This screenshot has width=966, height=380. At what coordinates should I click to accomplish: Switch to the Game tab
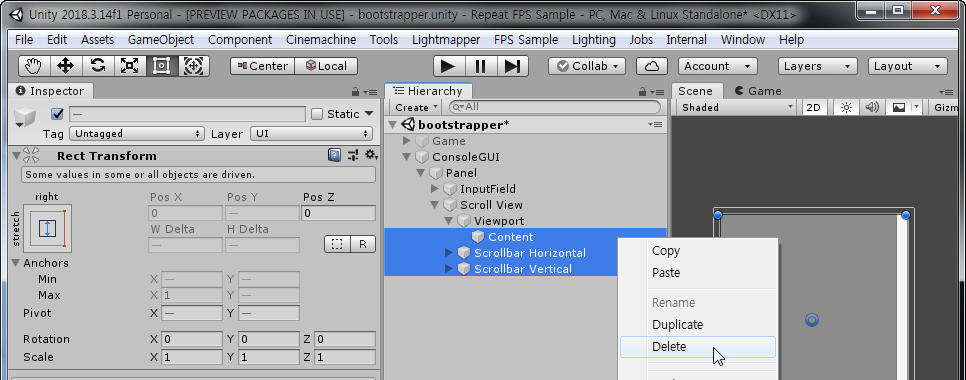758,91
